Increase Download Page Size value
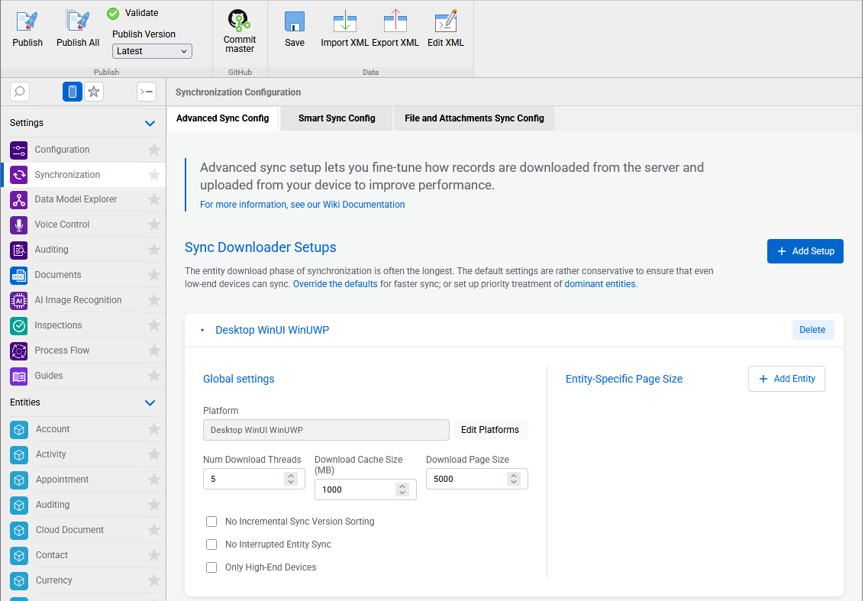This screenshot has width=868, height=601. click(514, 475)
